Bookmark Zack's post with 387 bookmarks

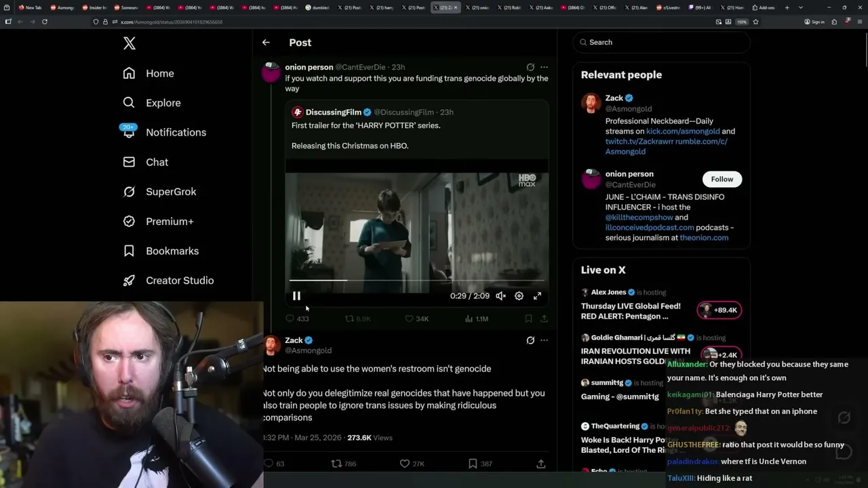point(479,464)
